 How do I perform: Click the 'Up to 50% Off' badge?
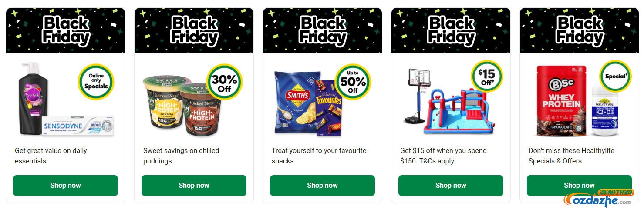pyautogui.click(x=352, y=82)
